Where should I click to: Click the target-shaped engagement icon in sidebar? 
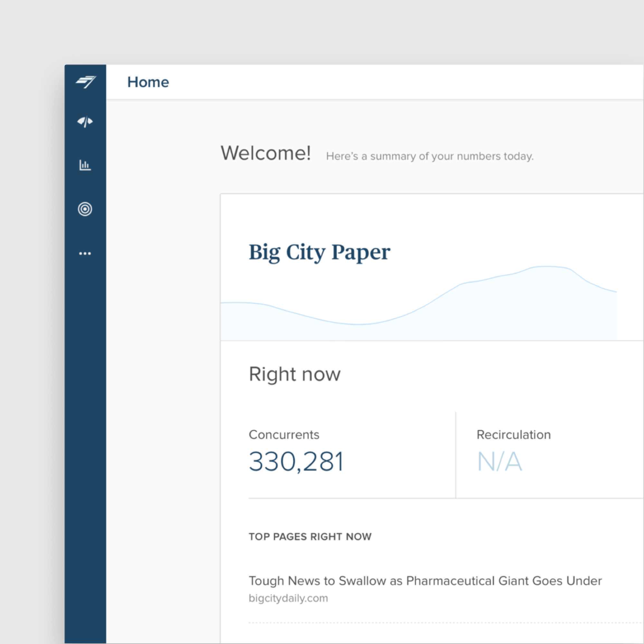[85, 210]
